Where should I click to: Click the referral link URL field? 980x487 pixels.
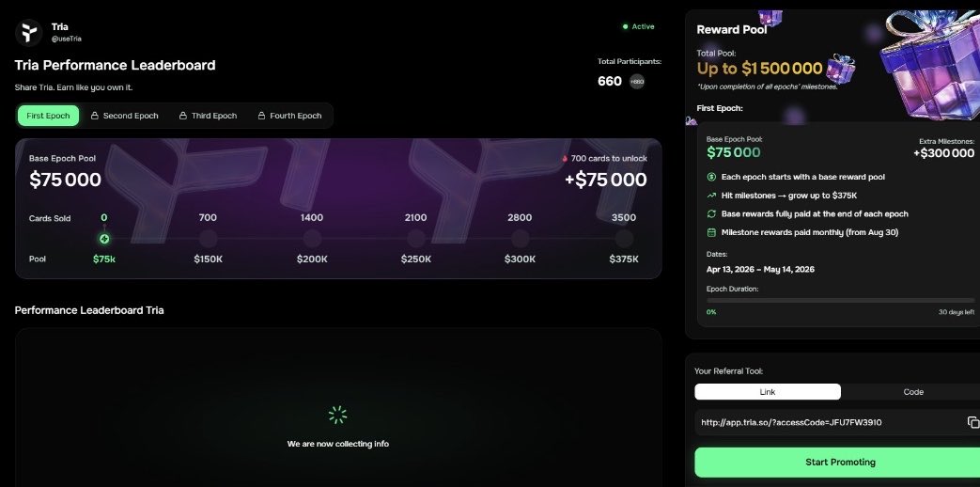point(827,422)
